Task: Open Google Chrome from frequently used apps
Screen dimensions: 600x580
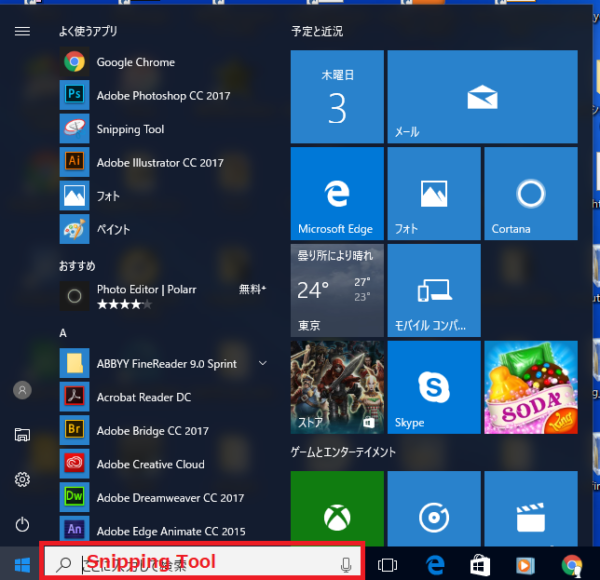Action: [163, 62]
